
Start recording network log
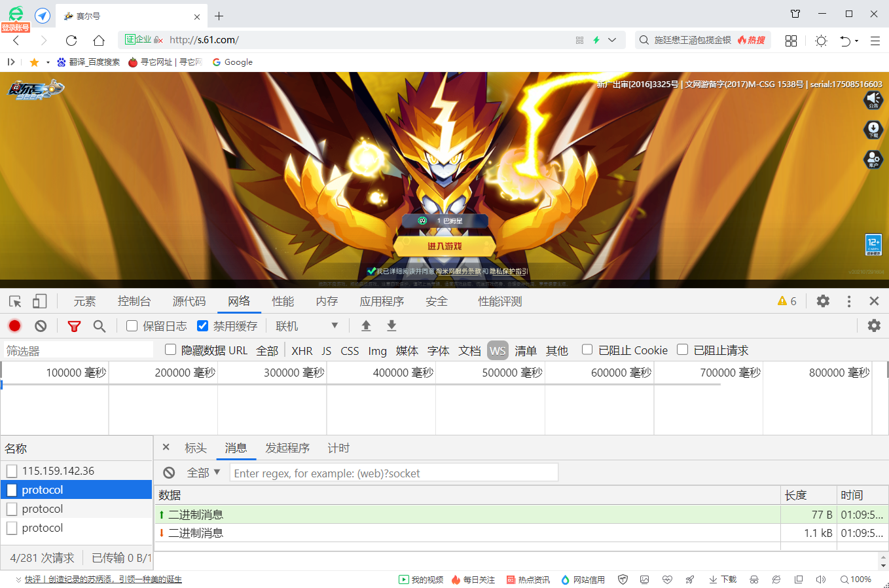click(14, 325)
